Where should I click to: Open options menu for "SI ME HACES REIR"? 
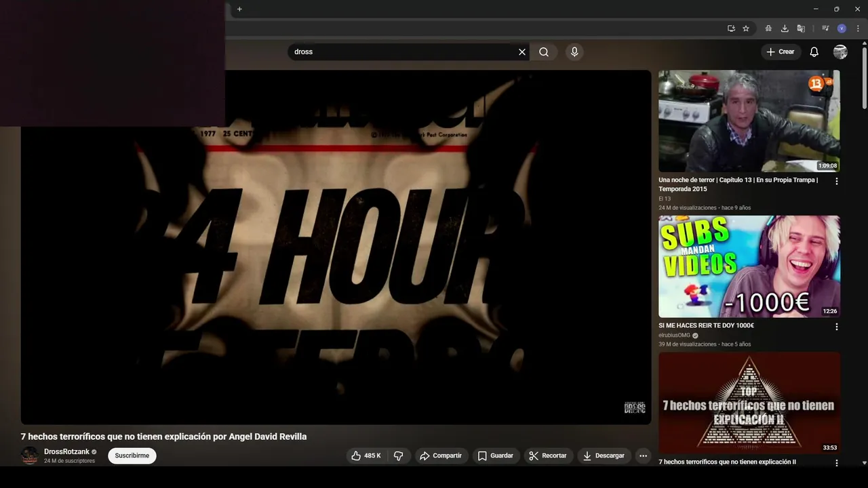pyautogui.click(x=836, y=327)
